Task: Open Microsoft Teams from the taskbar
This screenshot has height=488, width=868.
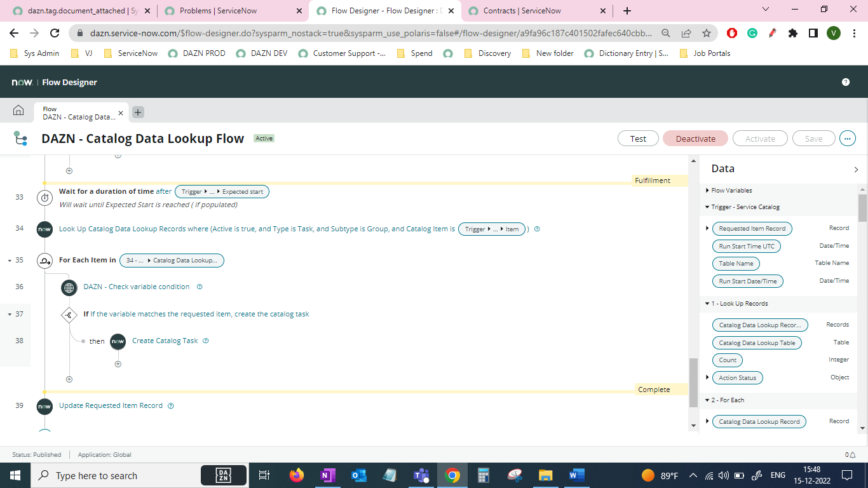Action: [x=421, y=475]
